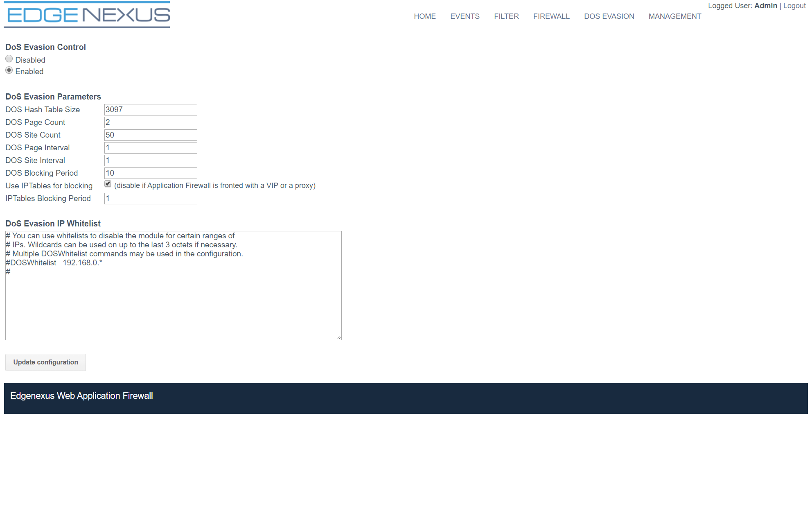
Task: Select the DOS Hash Table Size input field
Action: click(150, 110)
